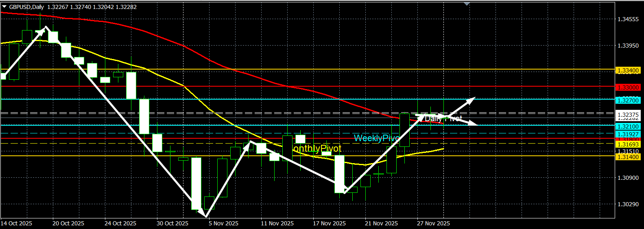This screenshot has height=229, width=644.
Task: Click the 5 Nov 2025 date label
Action: (x=223, y=223)
